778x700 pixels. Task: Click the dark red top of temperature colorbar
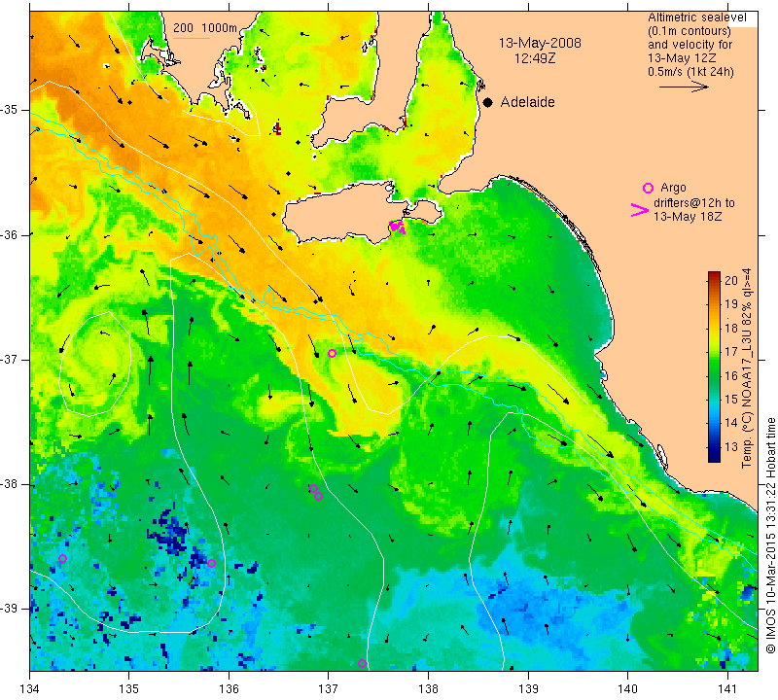[x=714, y=275]
